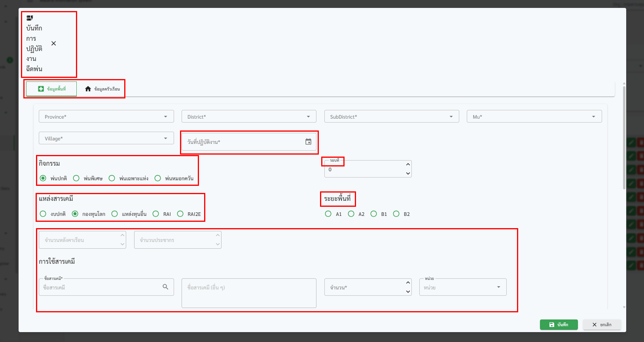
Task: Click the down arrow on รอบที่ stepper
Action: pos(408,174)
